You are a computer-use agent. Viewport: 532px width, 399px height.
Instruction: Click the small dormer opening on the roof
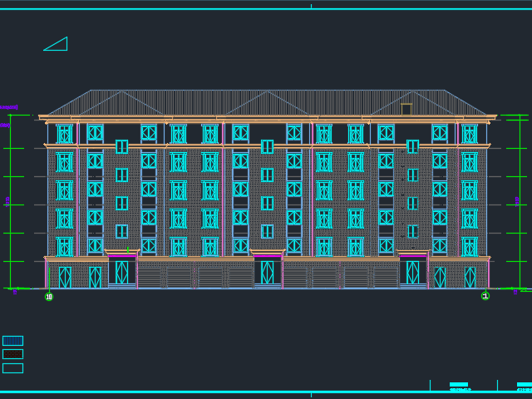(406, 109)
